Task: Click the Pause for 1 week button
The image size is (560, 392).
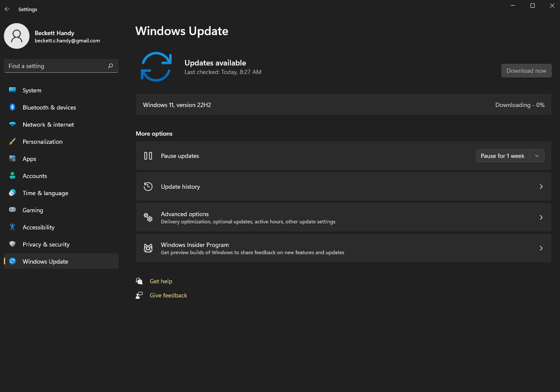Action: click(x=503, y=156)
